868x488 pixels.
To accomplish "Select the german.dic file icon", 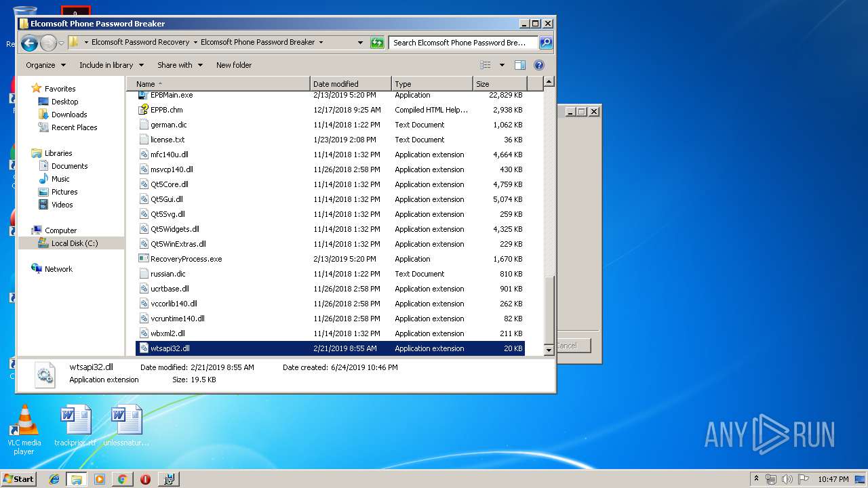I will pyautogui.click(x=143, y=125).
